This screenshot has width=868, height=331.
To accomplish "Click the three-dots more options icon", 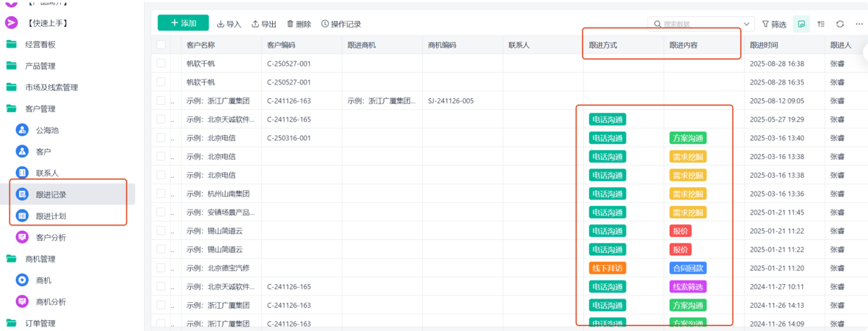I will tap(859, 24).
